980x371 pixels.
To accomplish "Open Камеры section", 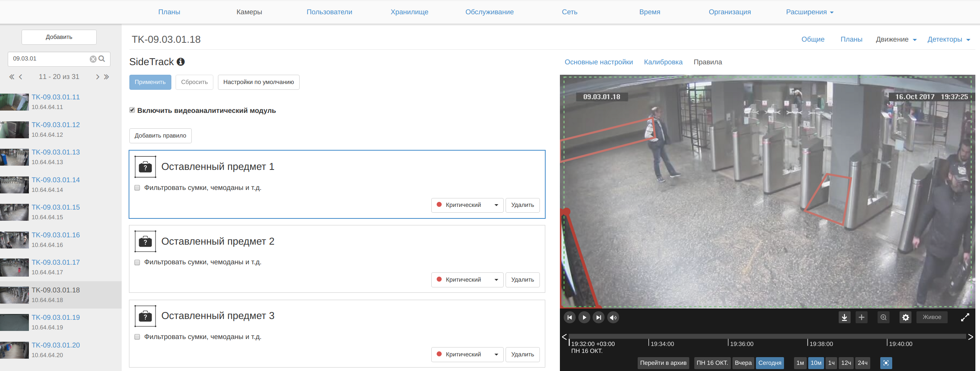I will [249, 12].
